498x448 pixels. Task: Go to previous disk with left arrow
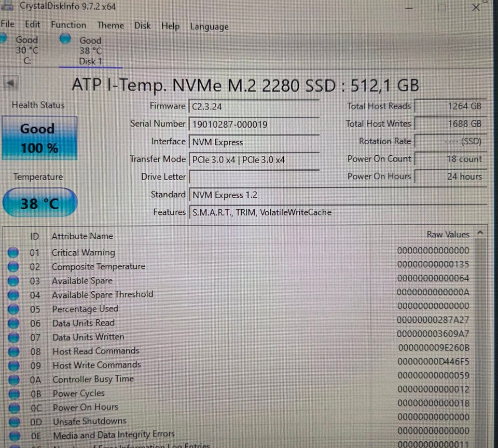pos(11,84)
